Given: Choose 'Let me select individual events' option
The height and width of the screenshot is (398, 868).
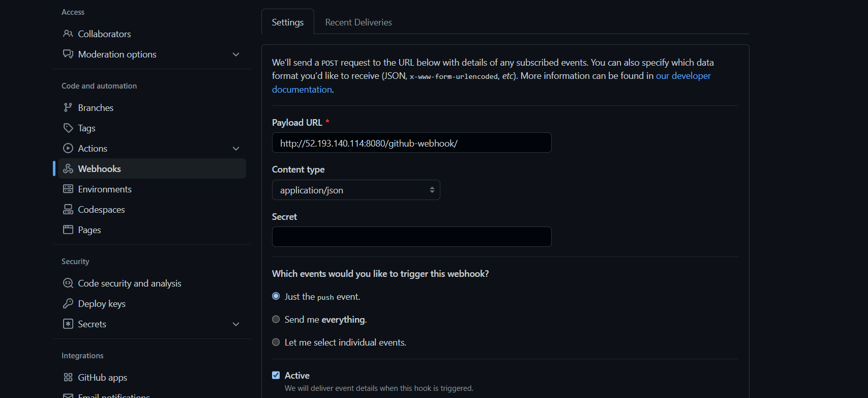Looking at the screenshot, I should (276, 342).
